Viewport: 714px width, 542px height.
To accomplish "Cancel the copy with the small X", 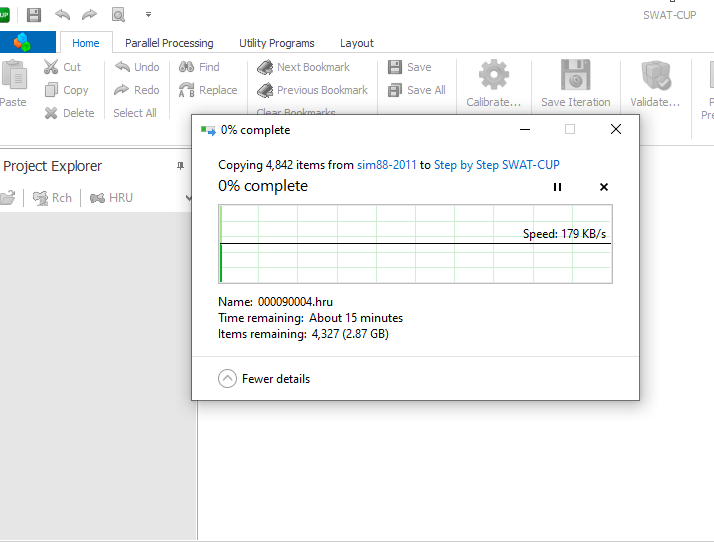I will 604,187.
